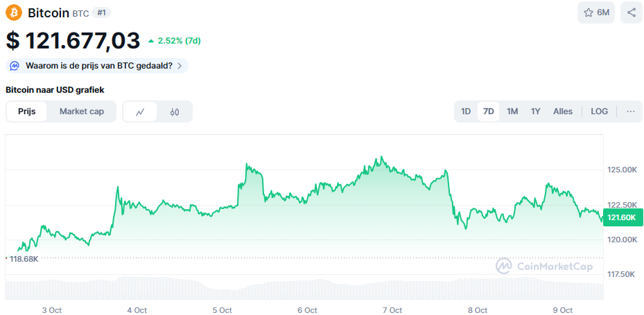Select the 1D time range tab
The height and width of the screenshot is (315, 644).
pos(466,111)
